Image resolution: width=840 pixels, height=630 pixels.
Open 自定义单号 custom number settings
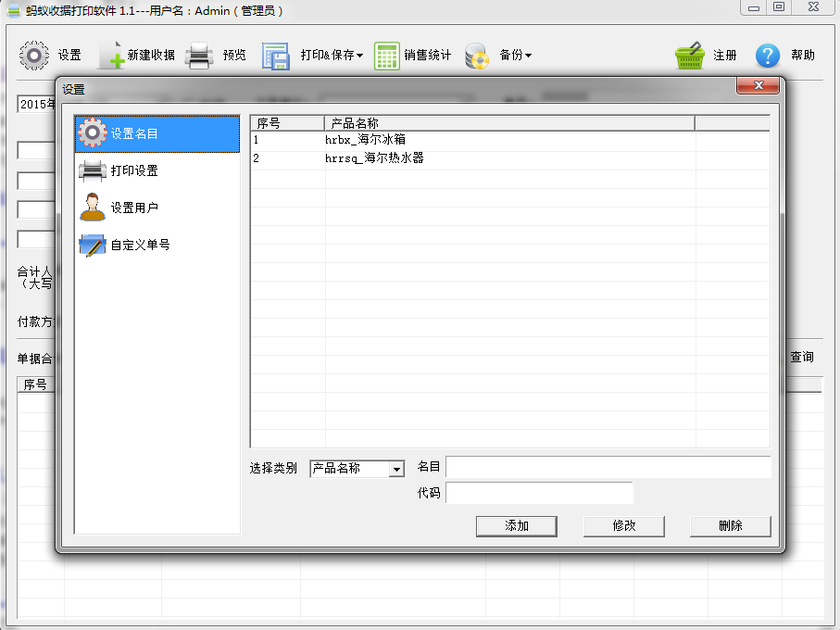pyautogui.click(x=141, y=245)
